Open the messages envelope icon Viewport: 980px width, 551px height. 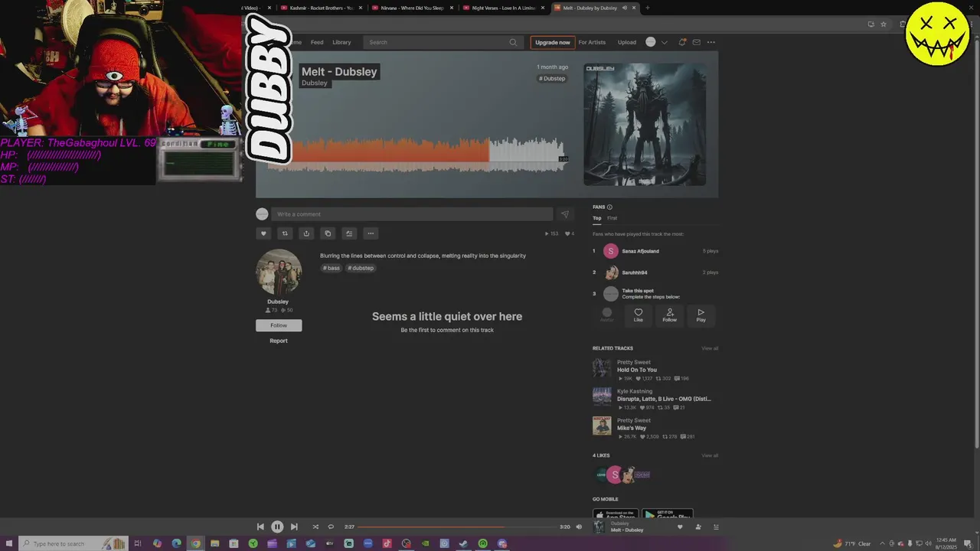point(696,42)
